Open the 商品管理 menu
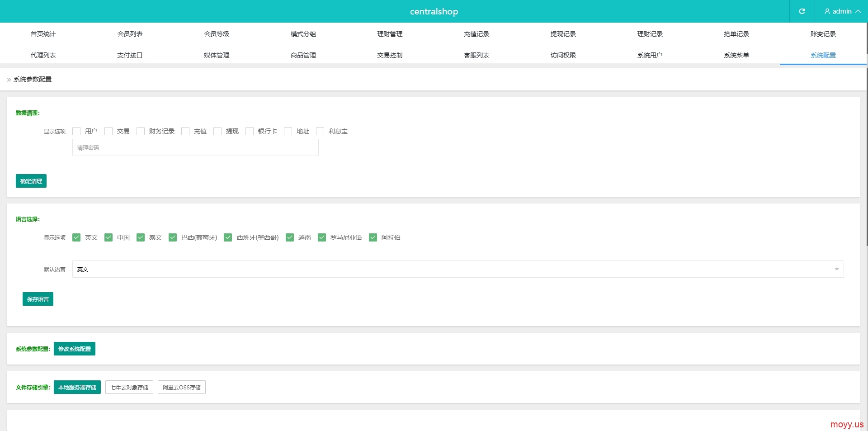Screen dimensions: 868x431 303,55
